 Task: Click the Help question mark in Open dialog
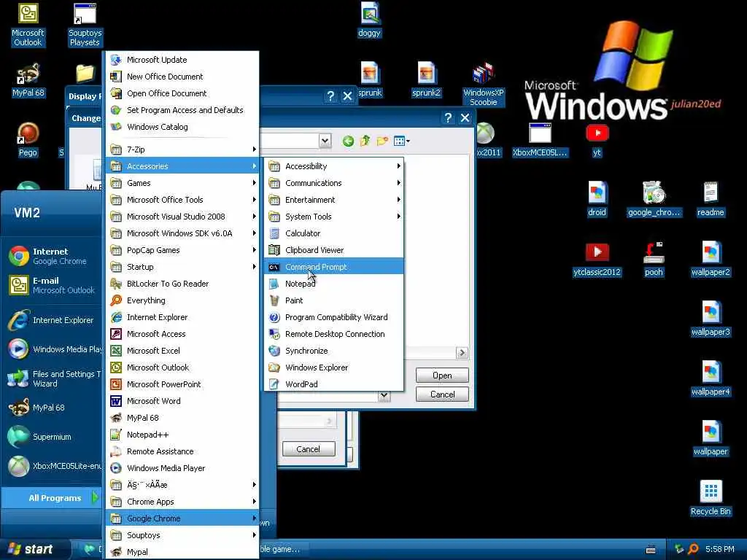[x=448, y=117]
